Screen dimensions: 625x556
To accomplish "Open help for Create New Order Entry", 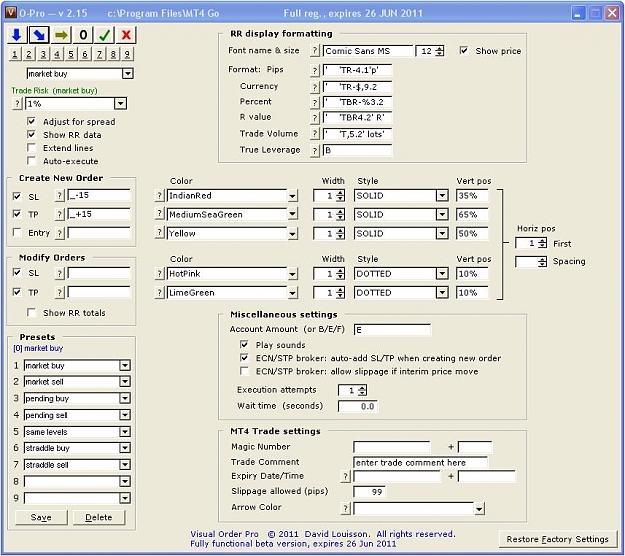I will click(x=59, y=233).
